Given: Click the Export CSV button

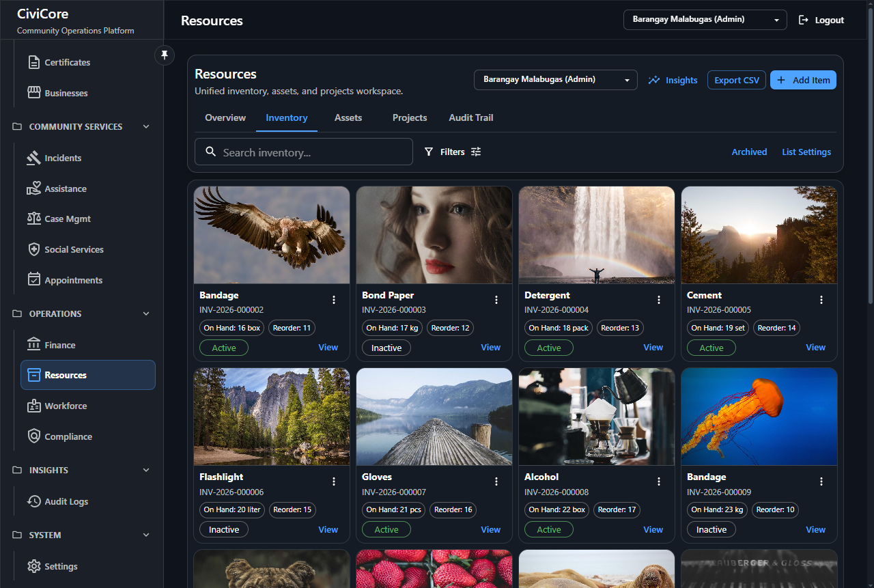Looking at the screenshot, I should point(737,80).
